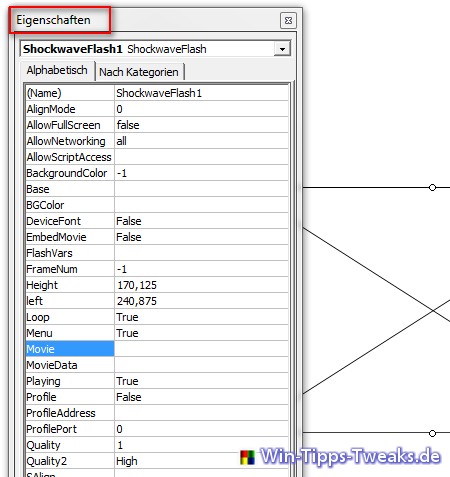
Task: Select the ProfileAddress property
Action: point(70,413)
